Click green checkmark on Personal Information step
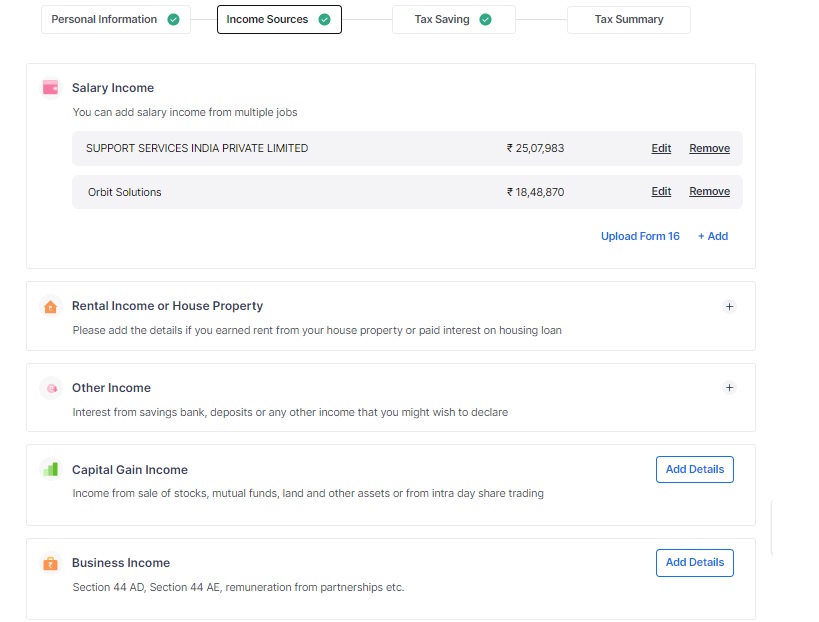Viewport: 819px width, 622px height. tap(174, 20)
